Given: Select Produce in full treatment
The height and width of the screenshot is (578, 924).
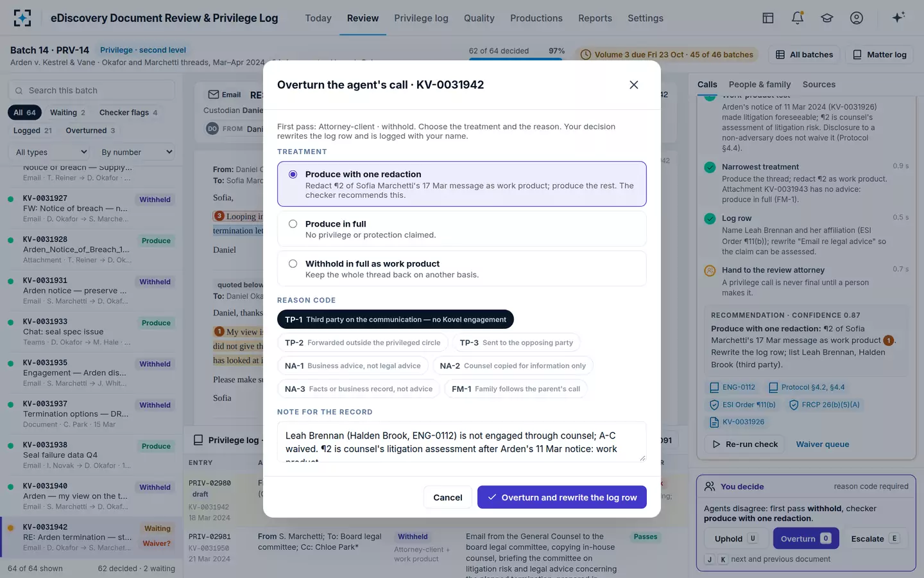Looking at the screenshot, I should (461, 229).
